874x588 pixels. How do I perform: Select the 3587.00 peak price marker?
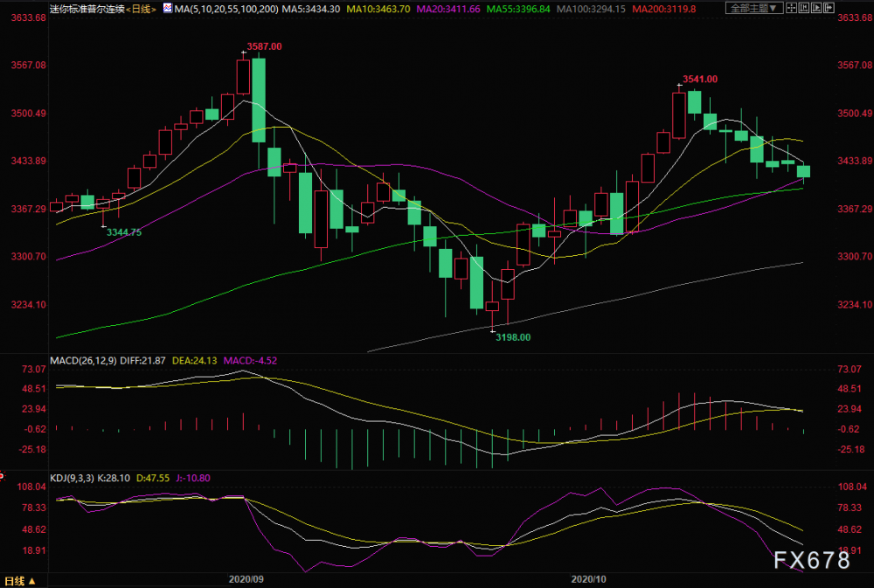[264, 47]
